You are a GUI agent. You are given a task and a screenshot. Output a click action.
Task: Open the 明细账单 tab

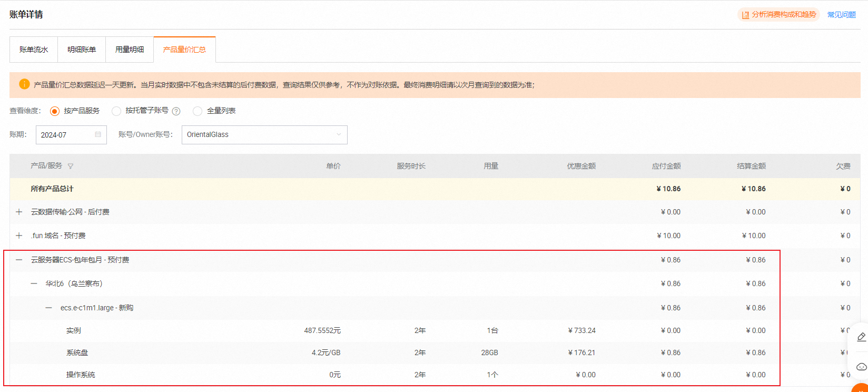click(x=82, y=50)
